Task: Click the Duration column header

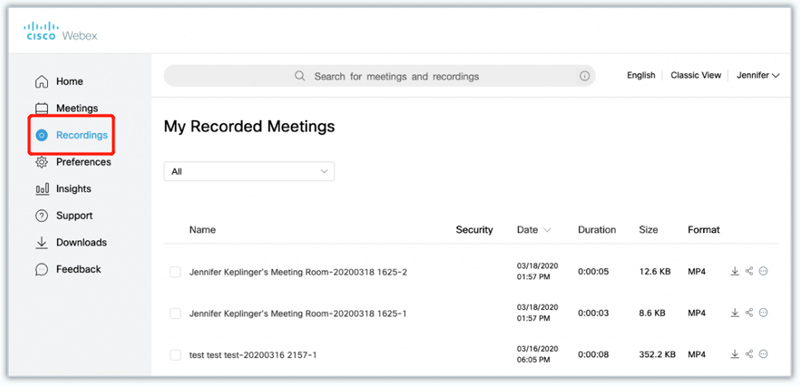Action: [596, 230]
